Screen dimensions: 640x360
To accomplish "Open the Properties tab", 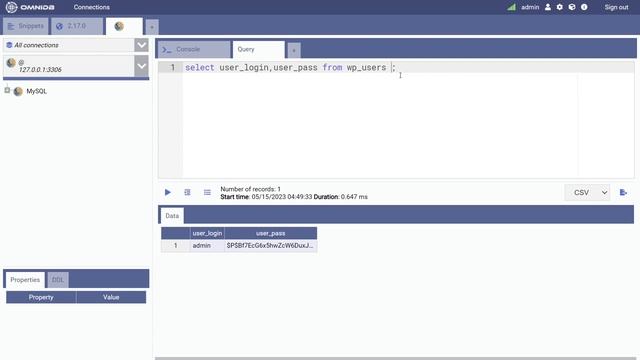I will 25,280.
